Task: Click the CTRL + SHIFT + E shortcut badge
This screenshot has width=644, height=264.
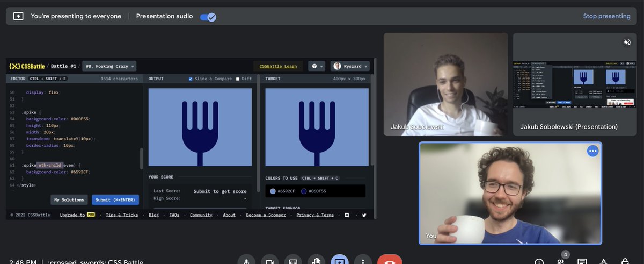Action: click(x=48, y=79)
